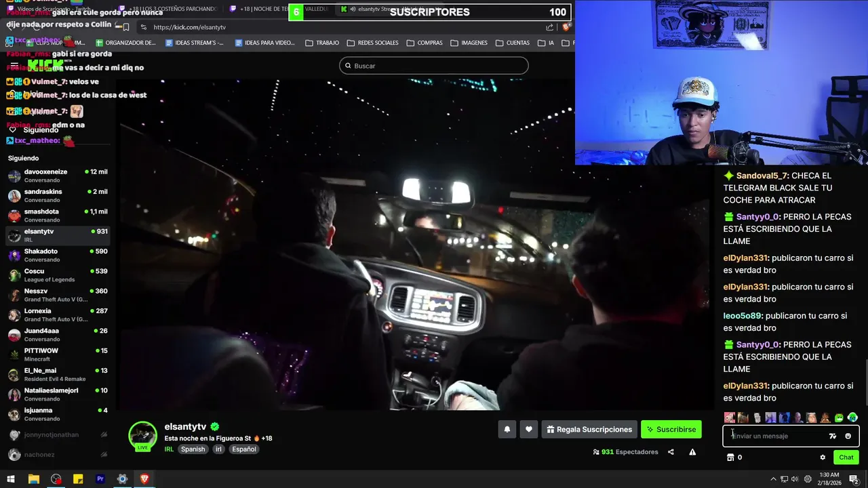The height and width of the screenshot is (488, 868).
Task: Open chat settings gear icon
Action: pos(823,457)
